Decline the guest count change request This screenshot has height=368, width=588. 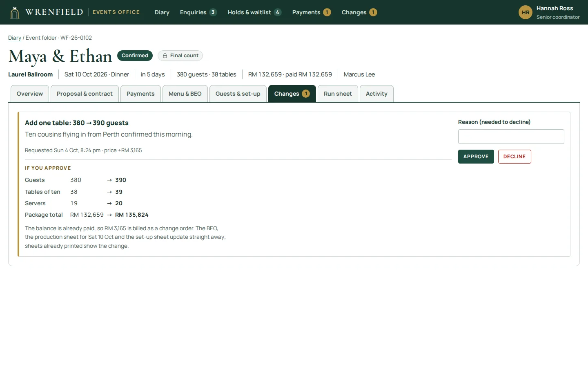click(x=514, y=157)
